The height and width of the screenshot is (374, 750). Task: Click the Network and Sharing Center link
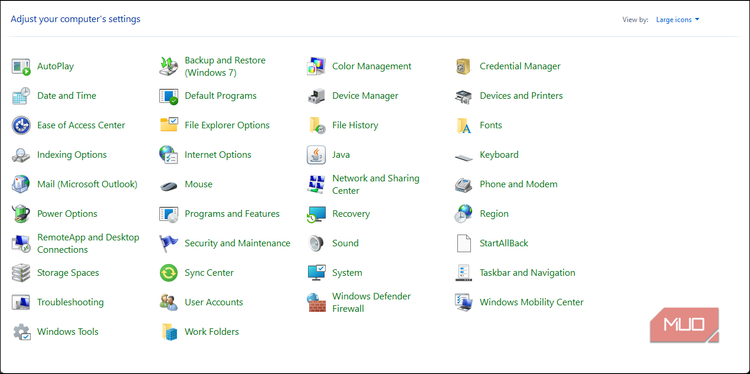375,185
